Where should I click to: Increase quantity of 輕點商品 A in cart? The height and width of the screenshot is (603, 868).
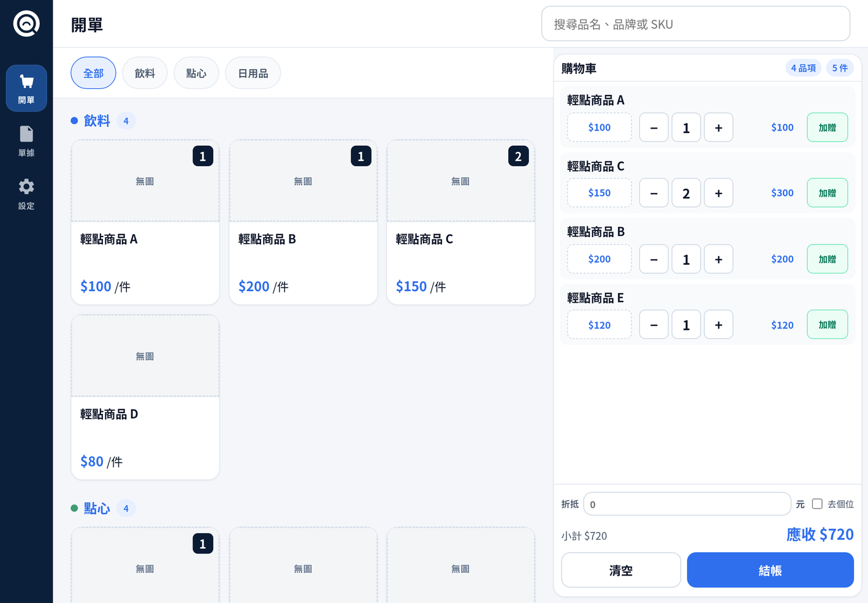718,127
